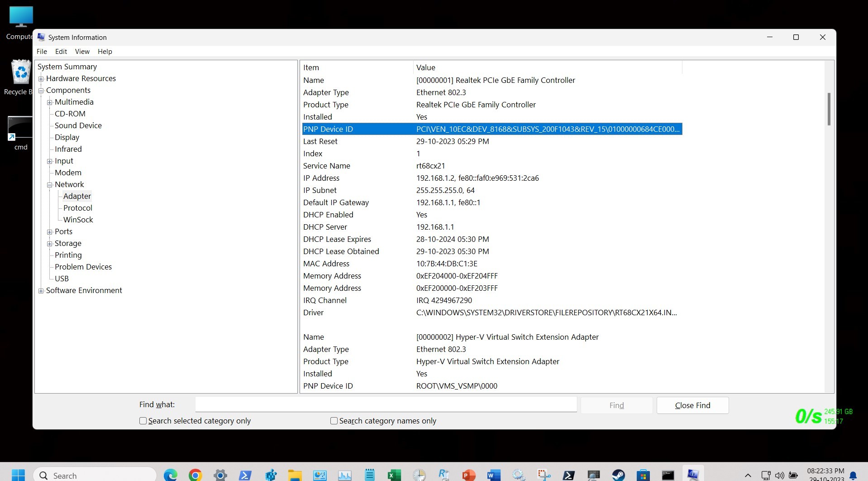This screenshot has height=481, width=868.
Task: Open Microsoft Store from the taskbar
Action: point(643,475)
